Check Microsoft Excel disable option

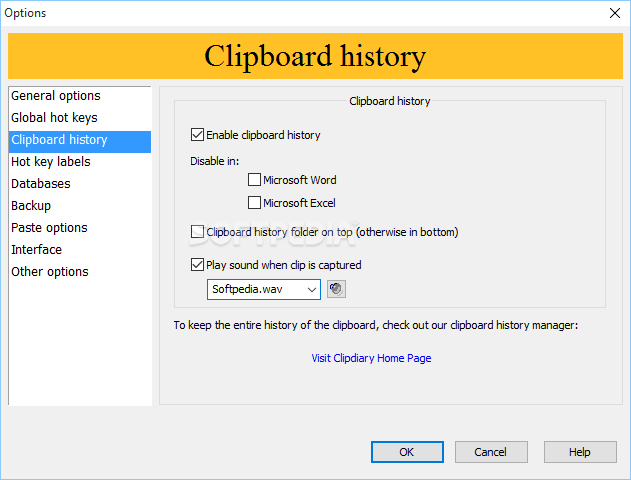coord(254,202)
